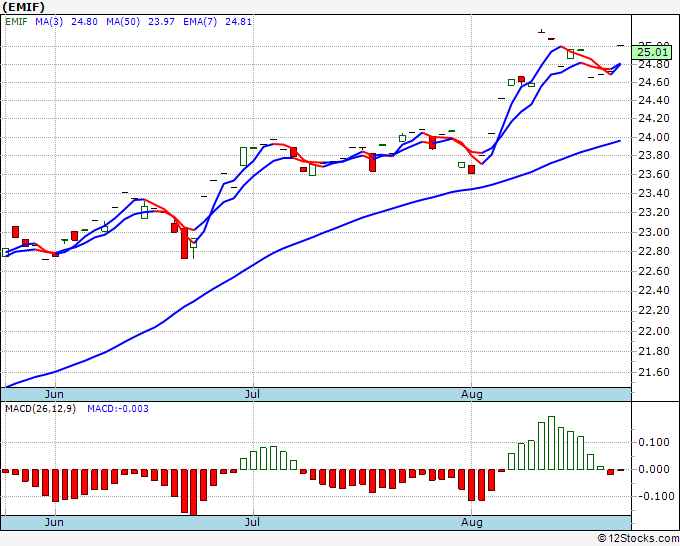Click the 21.80 price axis label
This screenshot has height=546, width=680.
[654, 351]
